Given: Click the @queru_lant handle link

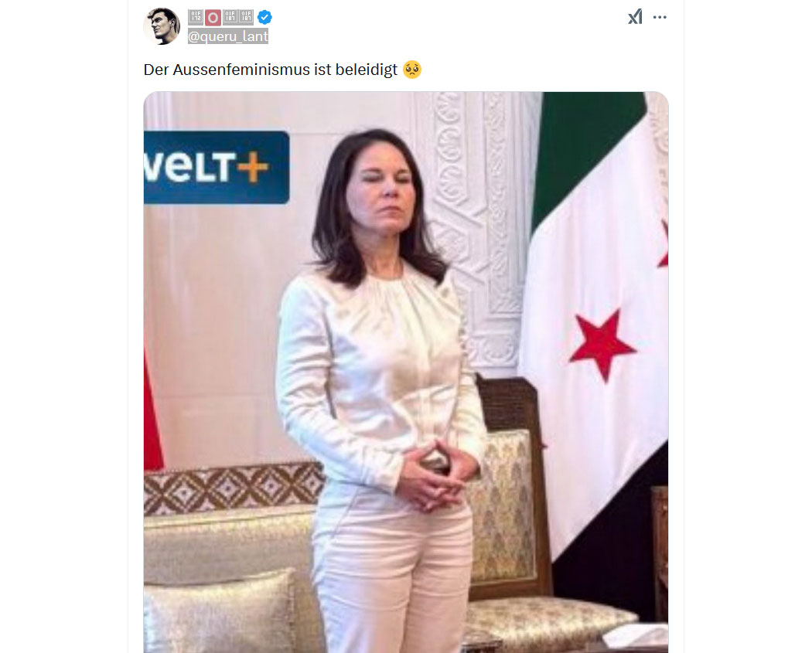Looking at the screenshot, I should point(228,36).
